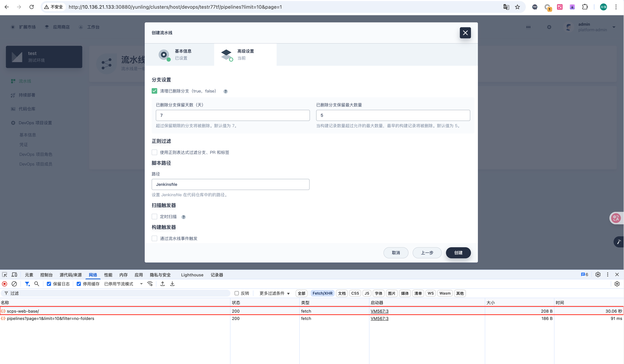Clear the network log icon
The image size is (624, 364).
(14, 284)
